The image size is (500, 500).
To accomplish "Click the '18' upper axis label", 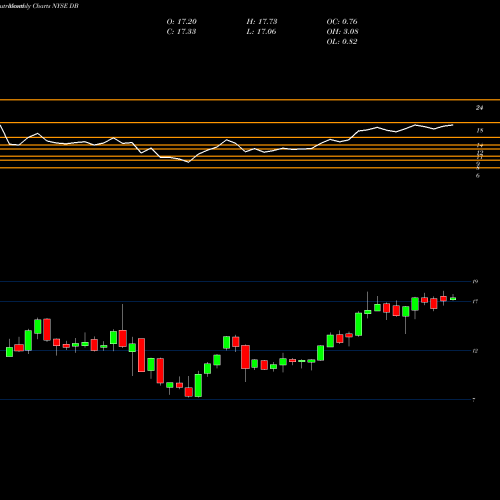I will [479, 131].
